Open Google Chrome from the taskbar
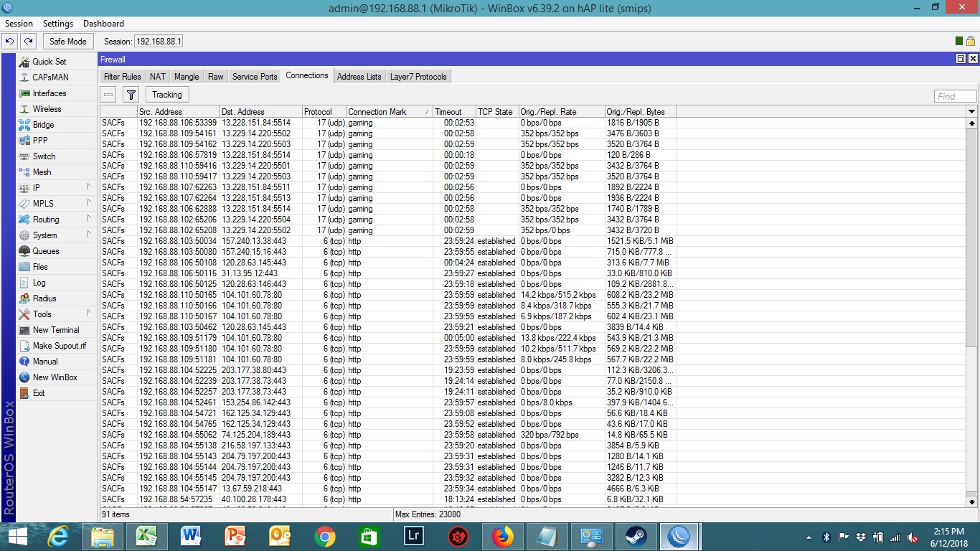This screenshot has width=980, height=551. [x=324, y=537]
